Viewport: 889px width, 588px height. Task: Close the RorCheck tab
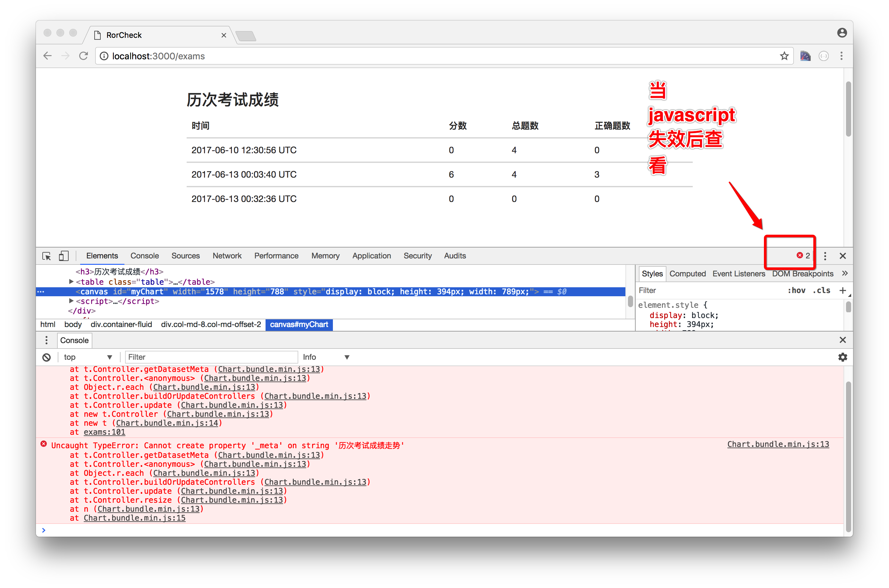(224, 35)
